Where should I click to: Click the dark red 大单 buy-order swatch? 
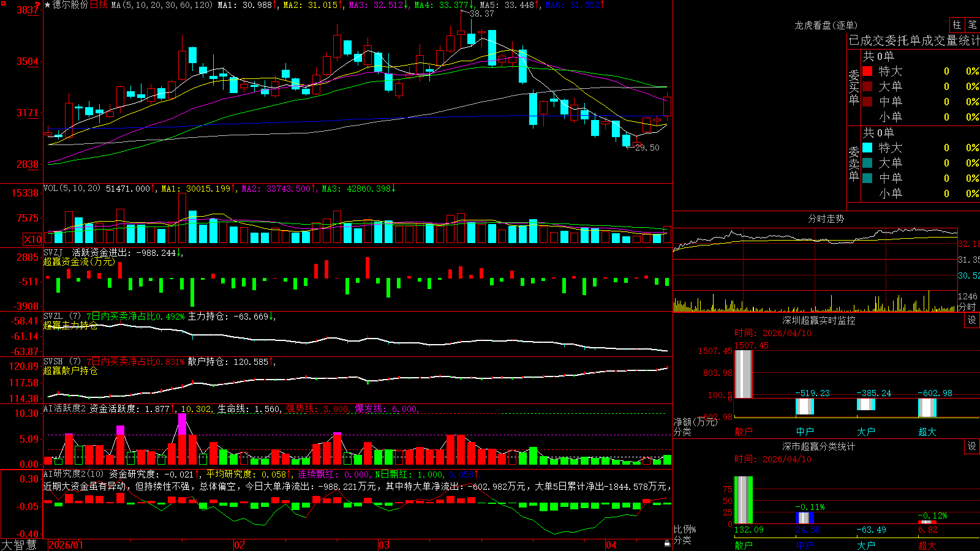click(x=867, y=86)
